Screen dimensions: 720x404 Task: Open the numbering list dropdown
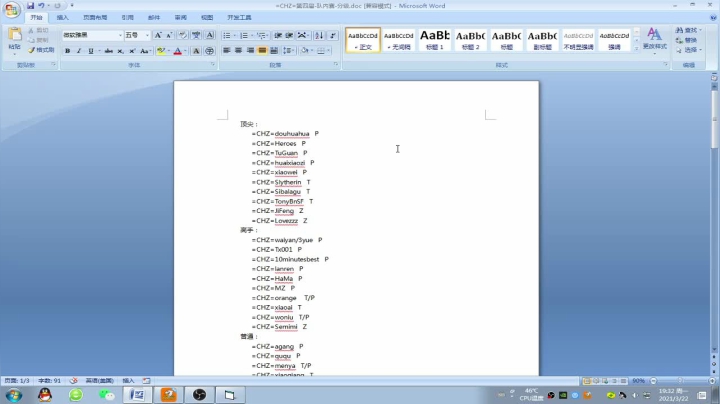pyautogui.click(x=252, y=35)
